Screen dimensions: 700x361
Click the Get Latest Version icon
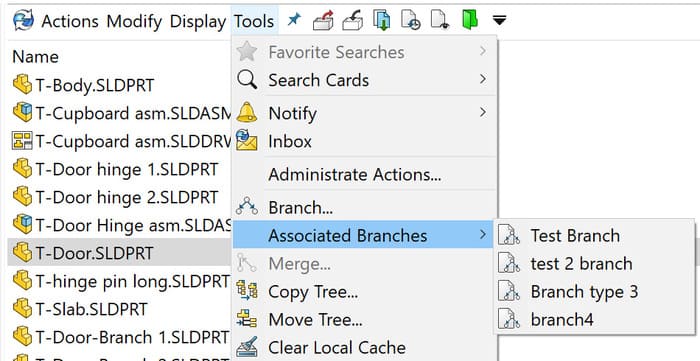[382, 21]
